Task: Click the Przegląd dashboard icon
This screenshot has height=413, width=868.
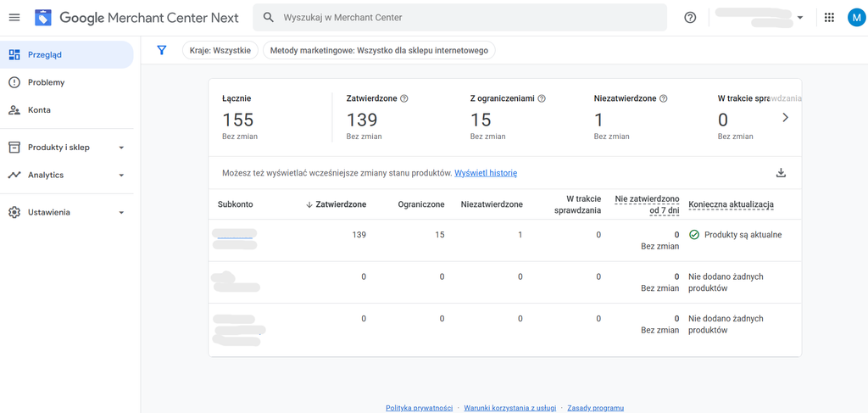Action: pyautogui.click(x=14, y=54)
